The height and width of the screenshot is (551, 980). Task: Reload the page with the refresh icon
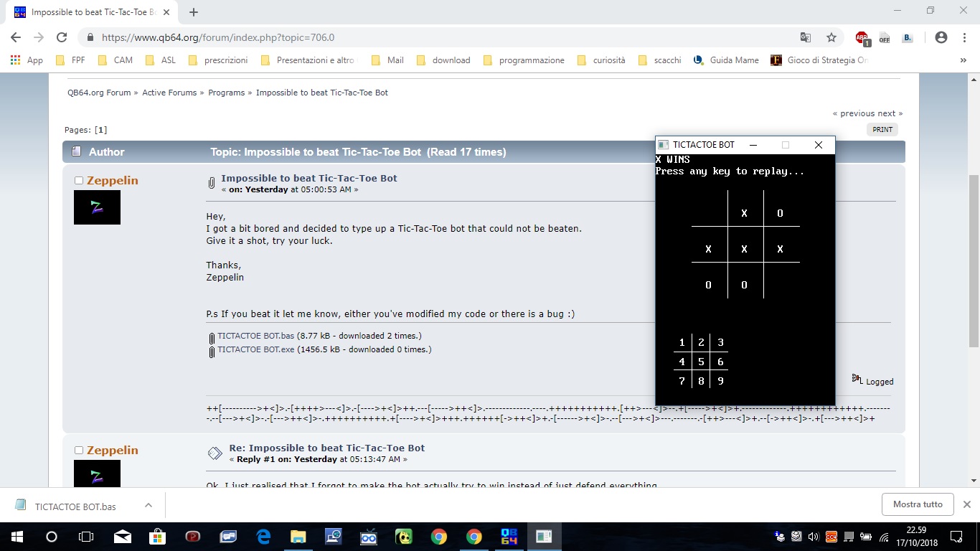coord(62,37)
